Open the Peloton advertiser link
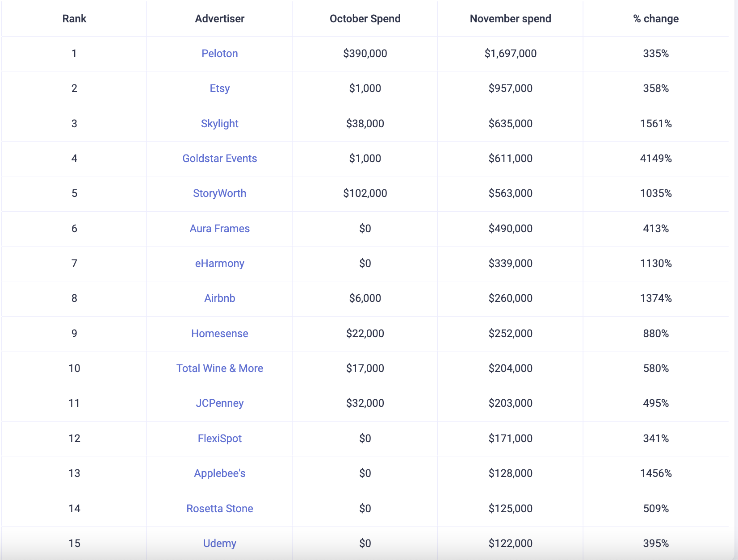738x560 pixels. (x=220, y=54)
